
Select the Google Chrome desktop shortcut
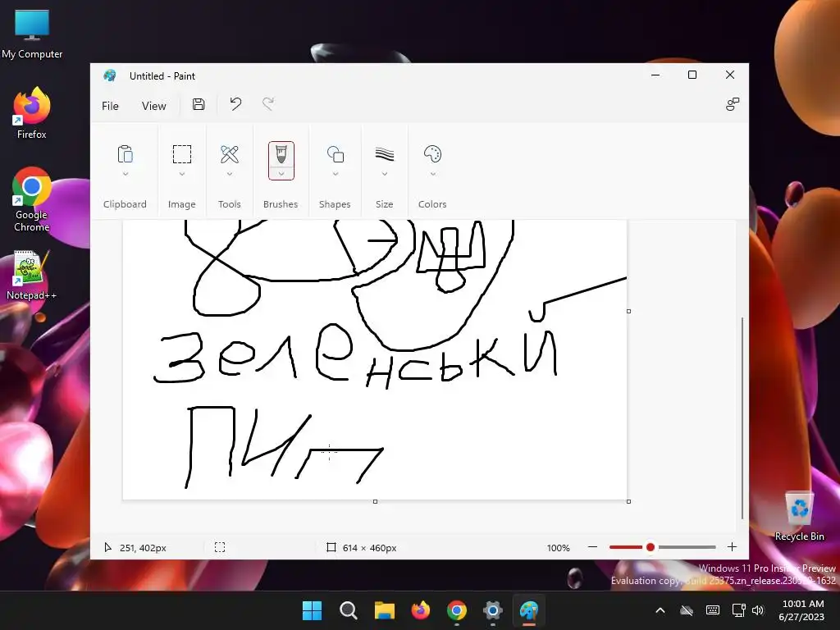(32, 199)
